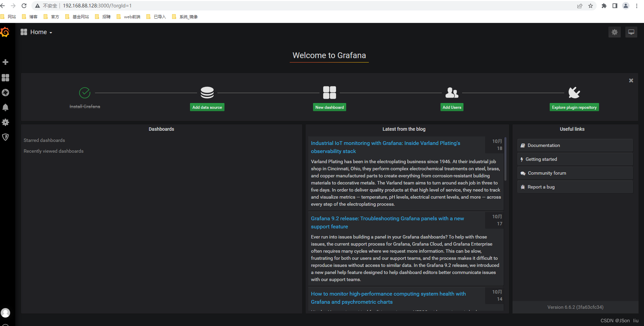
Task: Open high-performance computing blog post
Action: pos(388,298)
